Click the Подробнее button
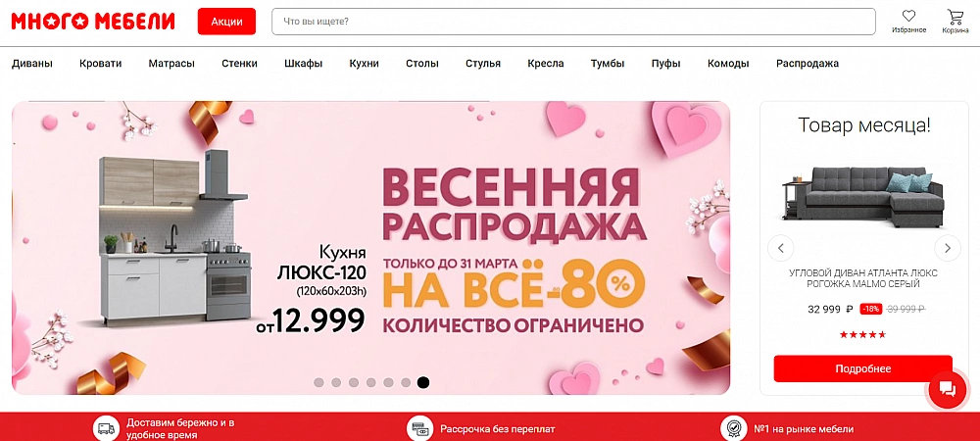The width and height of the screenshot is (980, 441). click(x=863, y=368)
